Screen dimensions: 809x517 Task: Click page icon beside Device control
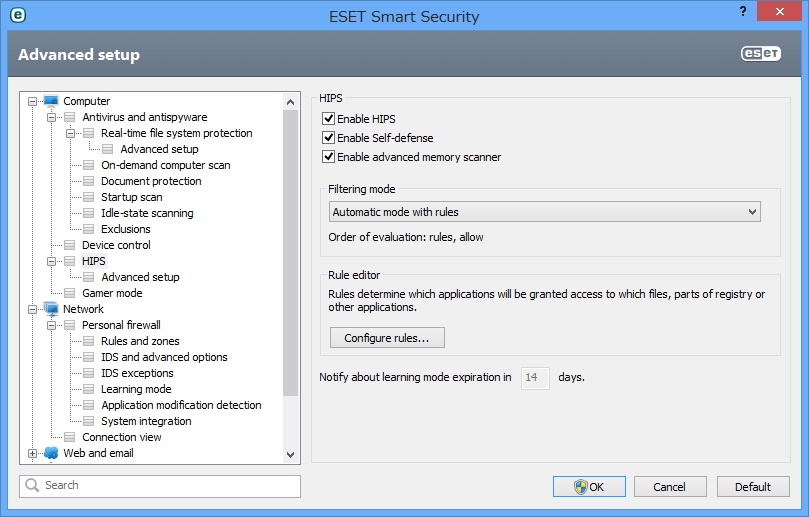[70, 245]
